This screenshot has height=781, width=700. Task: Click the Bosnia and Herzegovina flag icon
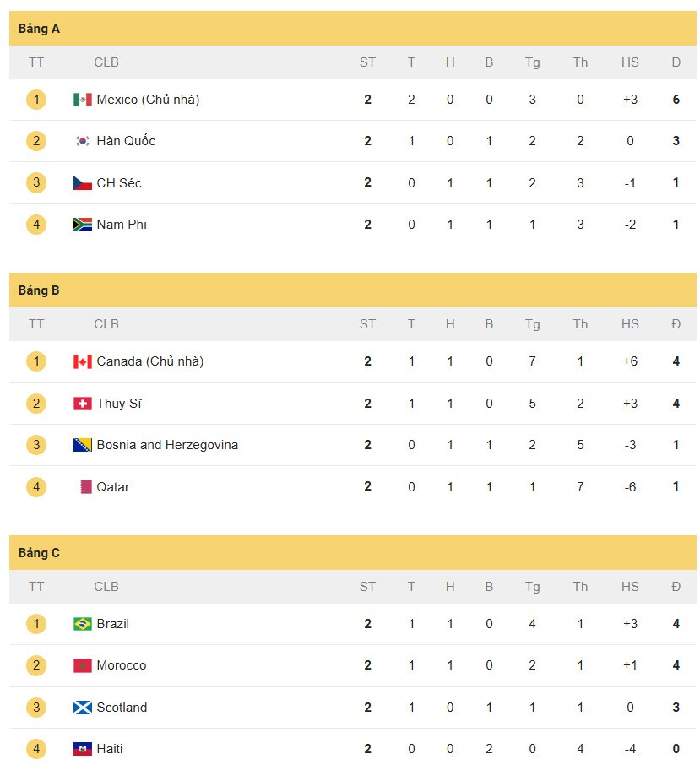click(x=82, y=445)
